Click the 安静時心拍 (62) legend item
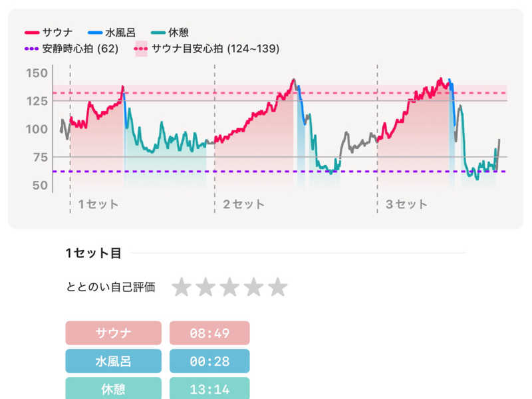Viewport: 532px width, 399px height. point(71,49)
